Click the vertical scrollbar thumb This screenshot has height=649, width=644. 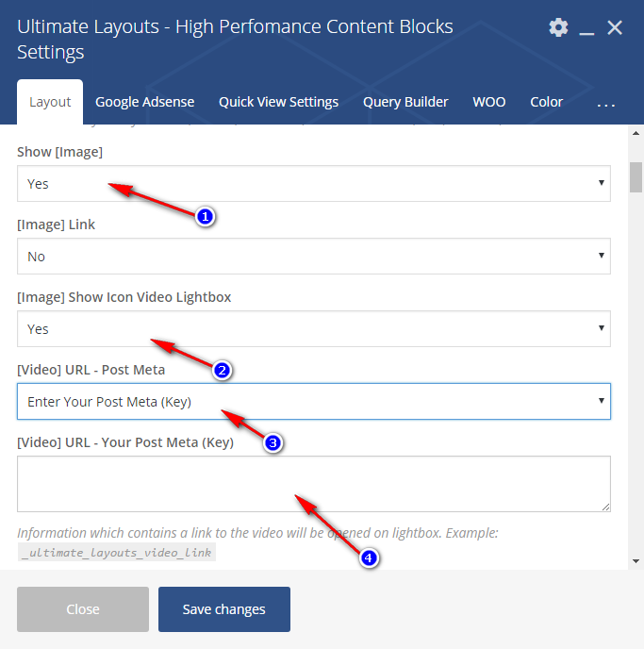[x=636, y=176]
